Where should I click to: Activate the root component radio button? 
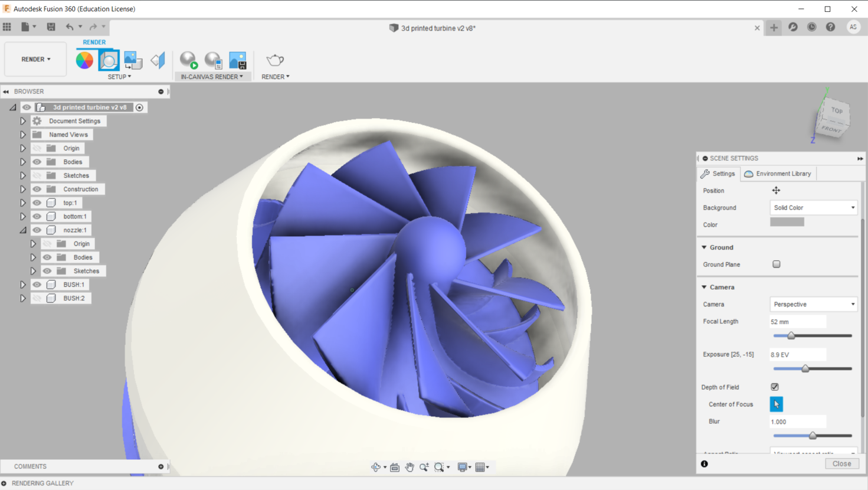pyautogui.click(x=139, y=107)
